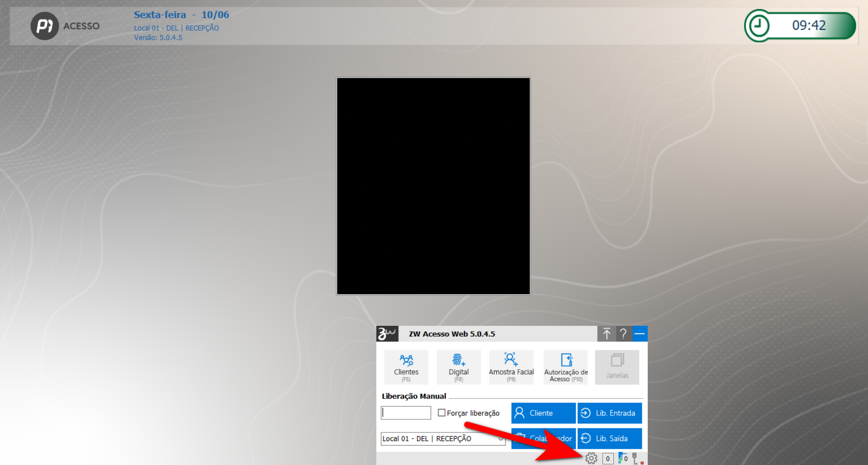Screen dimensions: 868x465
Task: Click the pin-to-top arrow icon
Action: pos(607,334)
